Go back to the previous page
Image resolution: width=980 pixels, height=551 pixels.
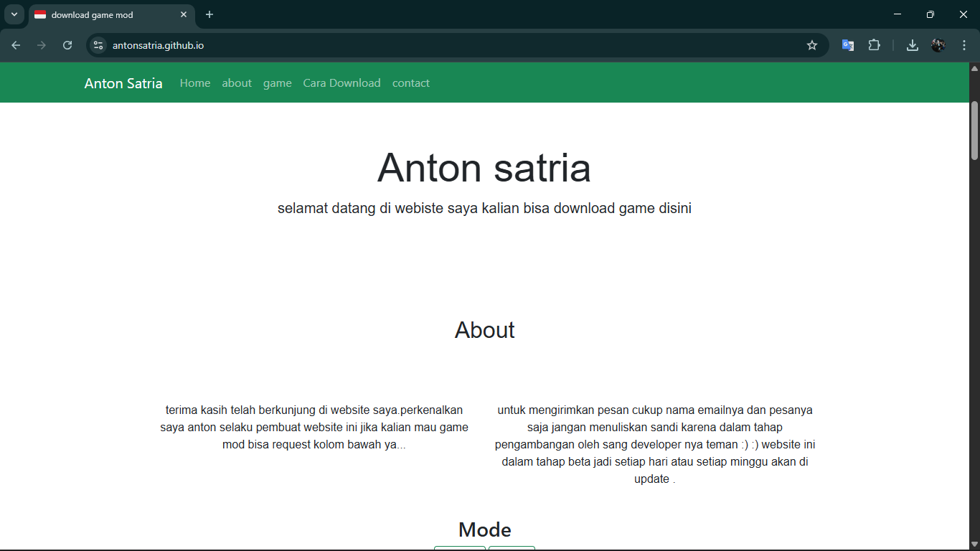(16, 45)
